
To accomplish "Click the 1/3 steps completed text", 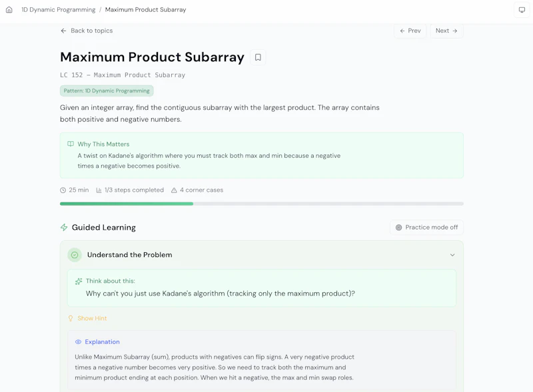I will 134,190.
